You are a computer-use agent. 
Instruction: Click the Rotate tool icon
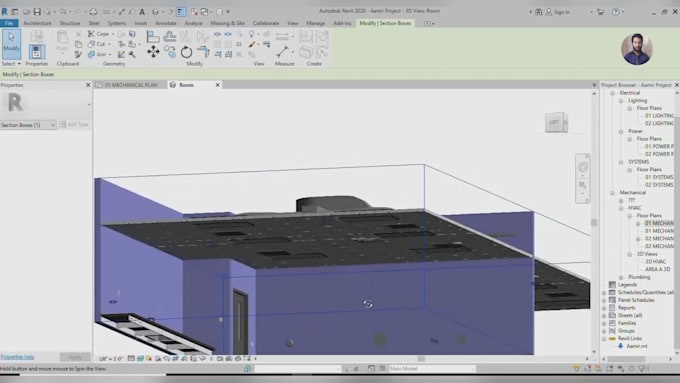(x=186, y=52)
